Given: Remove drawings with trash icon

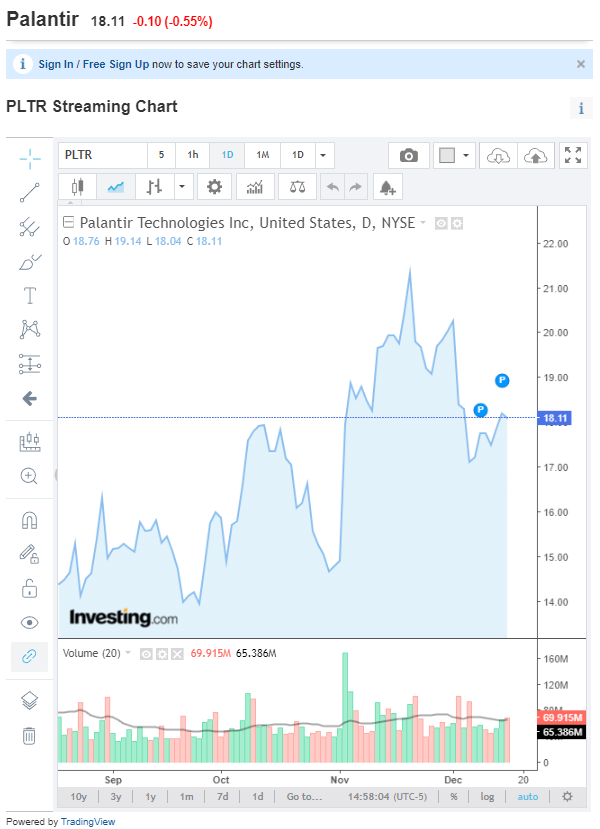Looking at the screenshot, I should [x=30, y=735].
